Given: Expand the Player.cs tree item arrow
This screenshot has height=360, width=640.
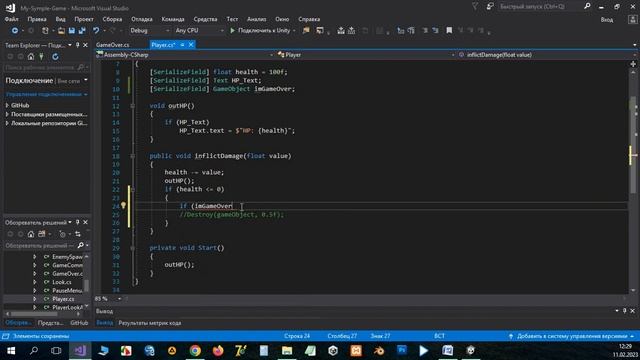Looking at the screenshot, I should coord(35,299).
